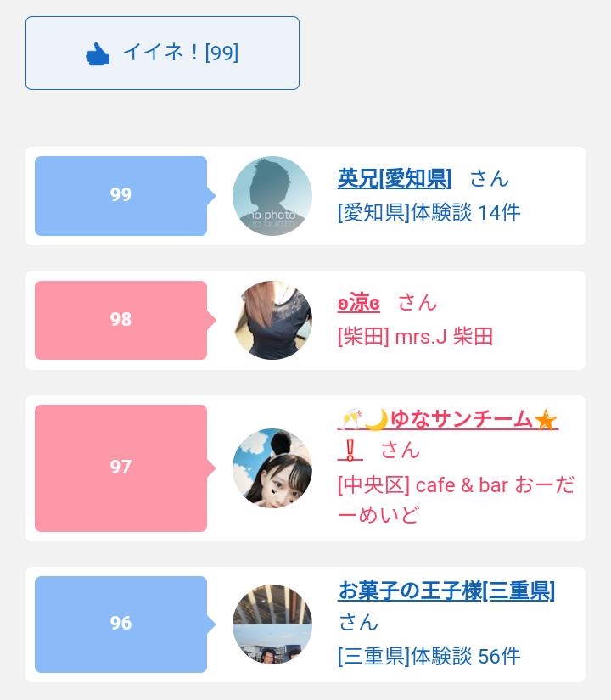Click the [三重県]体験談 56件 text

click(x=429, y=656)
